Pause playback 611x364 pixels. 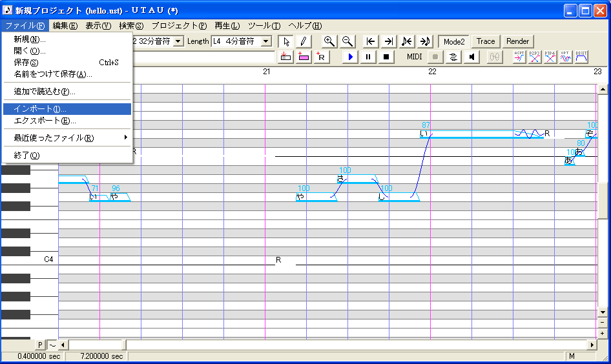368,57
